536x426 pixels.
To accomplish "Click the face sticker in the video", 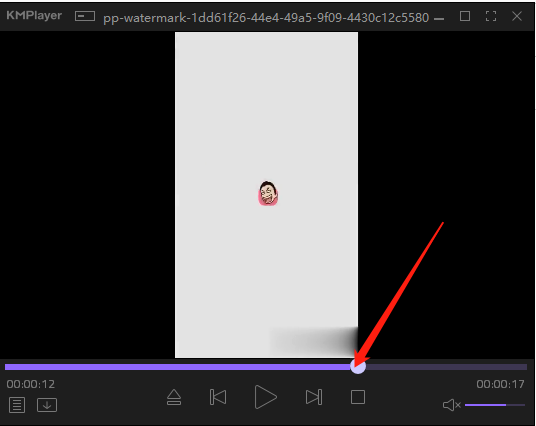I will tap(268, 193).
